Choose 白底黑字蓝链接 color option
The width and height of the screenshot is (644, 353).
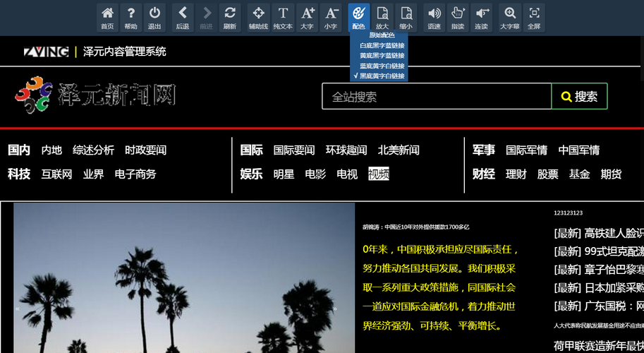tap(382, 45)
